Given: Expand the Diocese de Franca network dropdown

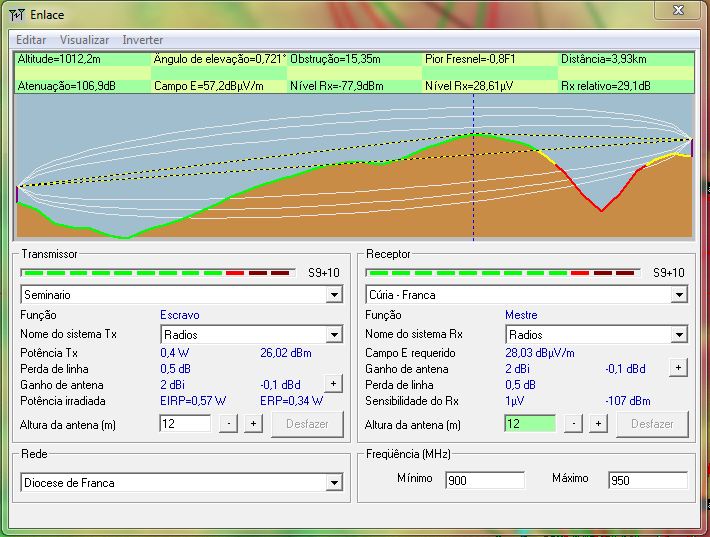Looking at the screenshot, I should (x=334, y=483).
